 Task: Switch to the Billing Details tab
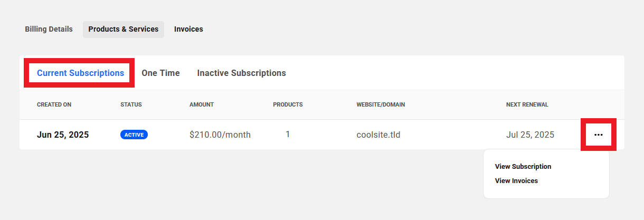[49, 30]
